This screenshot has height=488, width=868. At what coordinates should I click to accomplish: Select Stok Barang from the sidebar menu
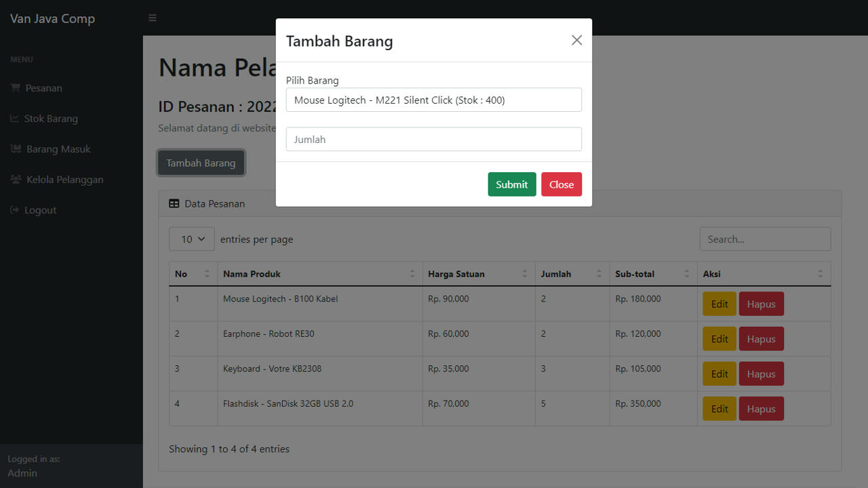51,118
